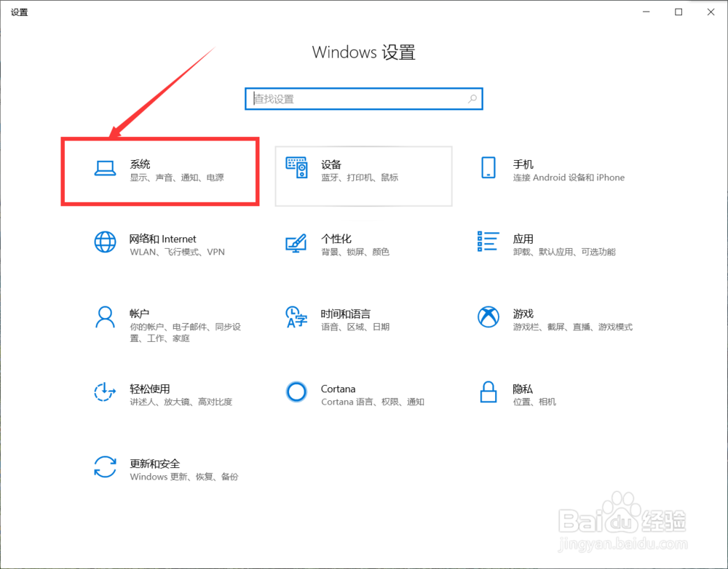728x569 pixels.
Task: Select the 个性化 title
Action: pos(336,239)
